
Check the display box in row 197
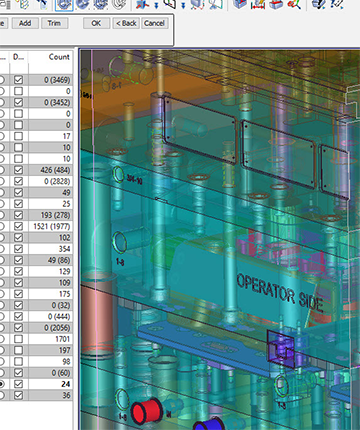(x=19, y=350)
